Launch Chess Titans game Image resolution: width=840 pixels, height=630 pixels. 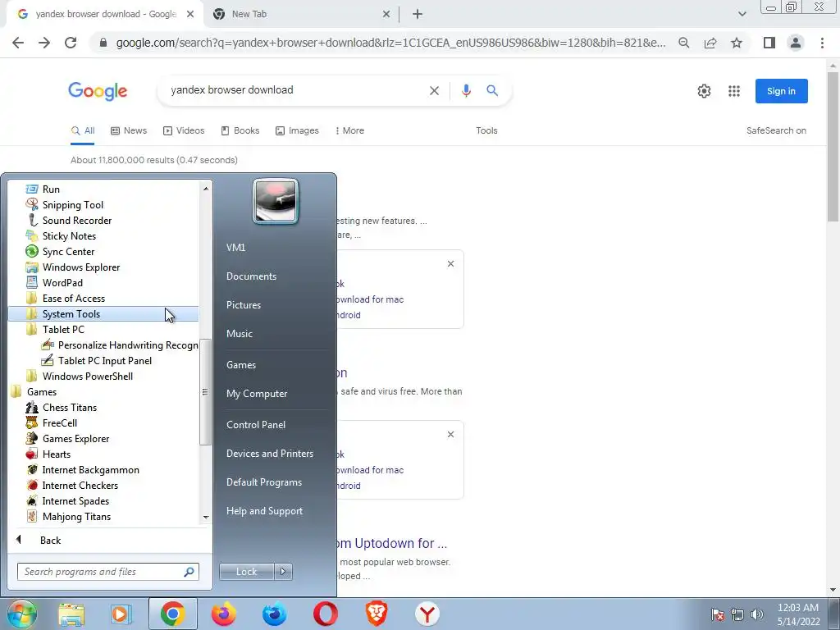pyautogui.click(x=69, y=407)
